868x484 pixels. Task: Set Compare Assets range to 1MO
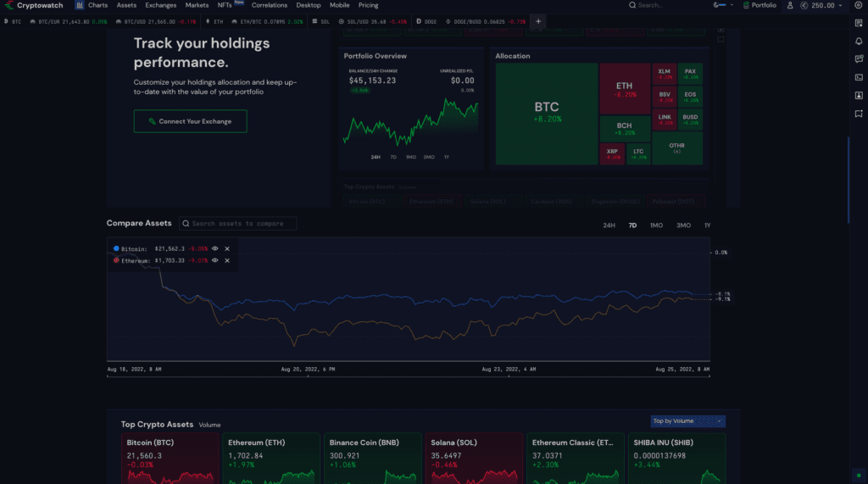[656, 225]
